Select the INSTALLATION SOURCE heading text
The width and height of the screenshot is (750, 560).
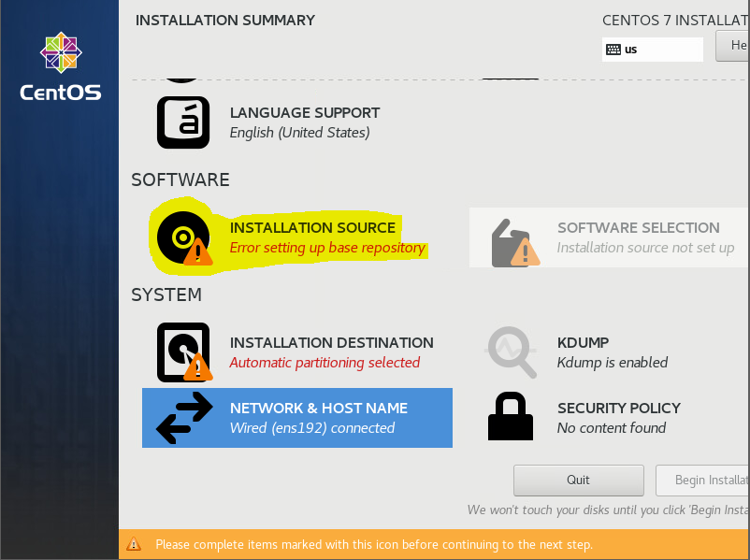pos(312,227)
